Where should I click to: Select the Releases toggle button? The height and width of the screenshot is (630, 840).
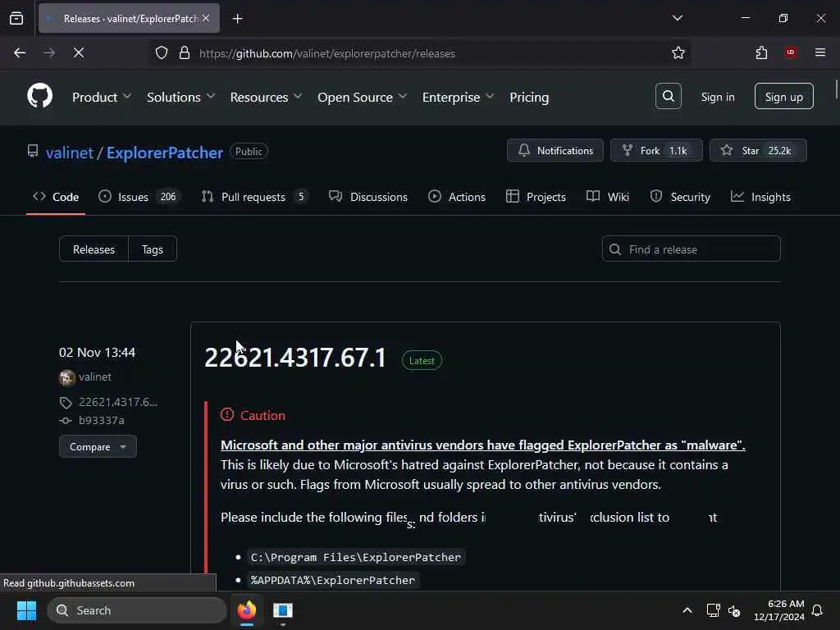click(94, 249)
